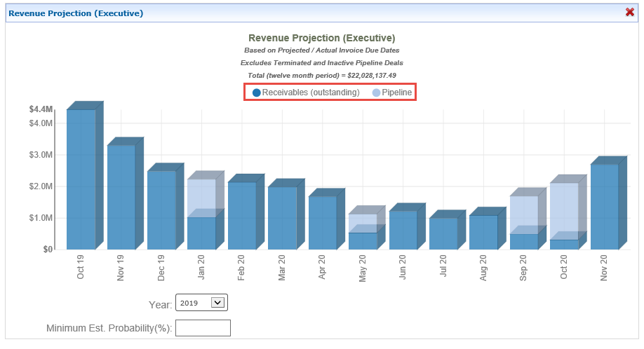Select the Feb 20 bar

pos(242,216)
